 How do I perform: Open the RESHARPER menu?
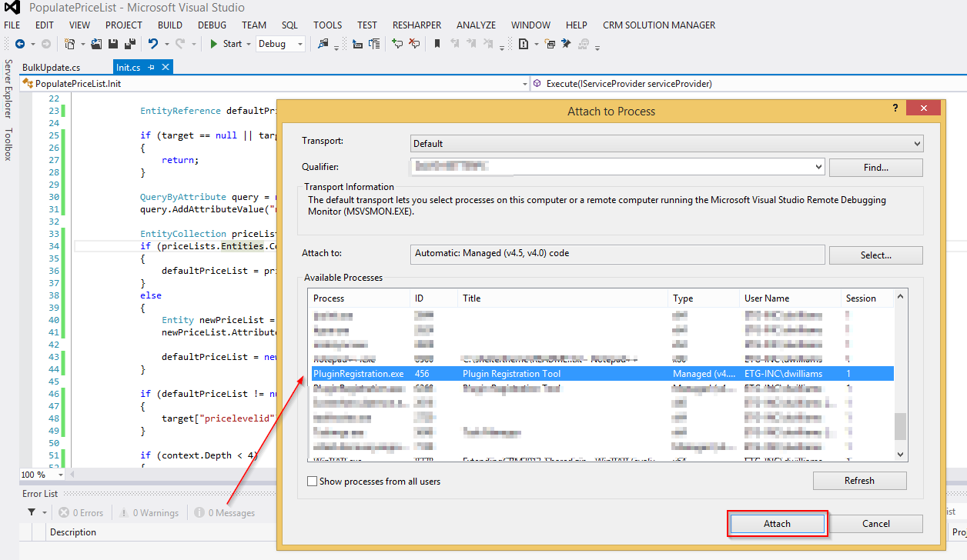tap(417, 25)
